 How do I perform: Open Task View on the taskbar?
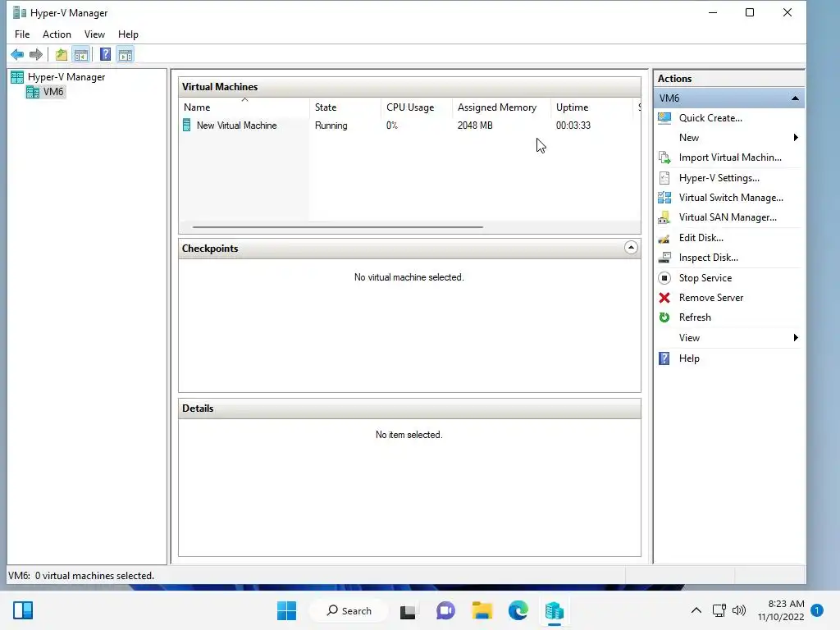409,610
